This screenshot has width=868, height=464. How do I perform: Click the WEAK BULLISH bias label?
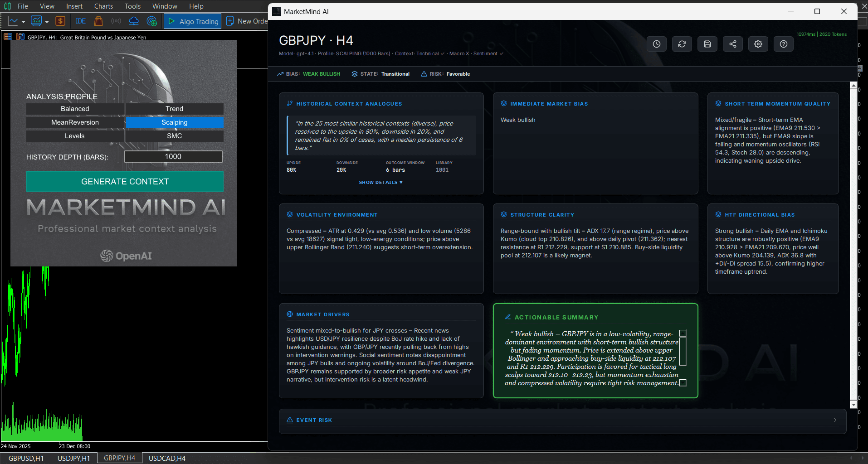pyautogui.click(x=322, y=74)
